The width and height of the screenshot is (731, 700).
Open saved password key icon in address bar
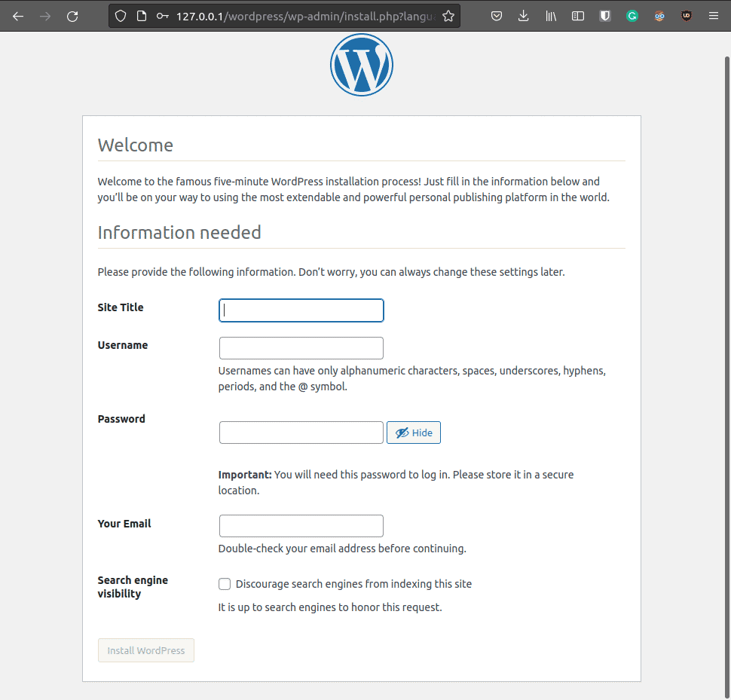[162, 17]
